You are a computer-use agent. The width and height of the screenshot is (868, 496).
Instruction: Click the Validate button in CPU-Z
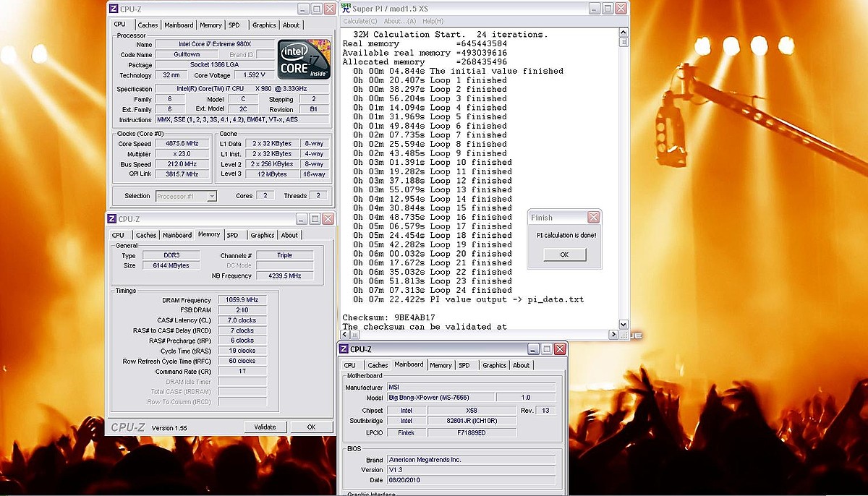tap(265, 427)
